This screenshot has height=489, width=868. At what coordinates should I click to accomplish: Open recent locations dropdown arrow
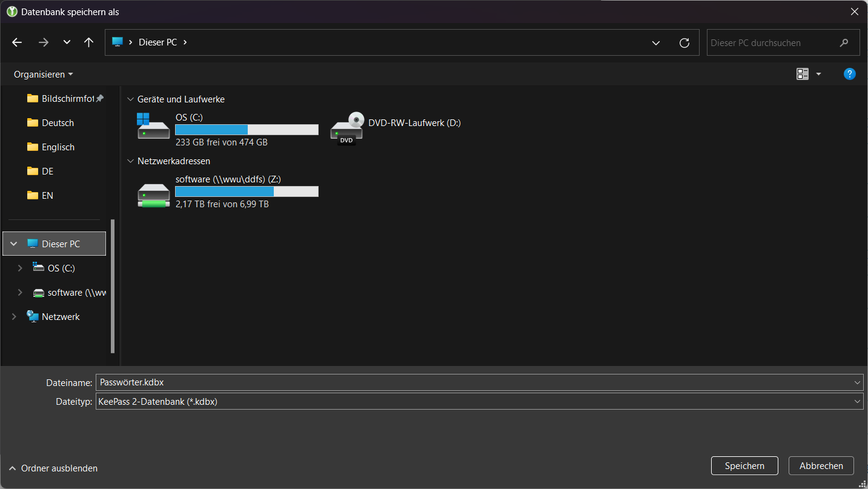(67, 42)
